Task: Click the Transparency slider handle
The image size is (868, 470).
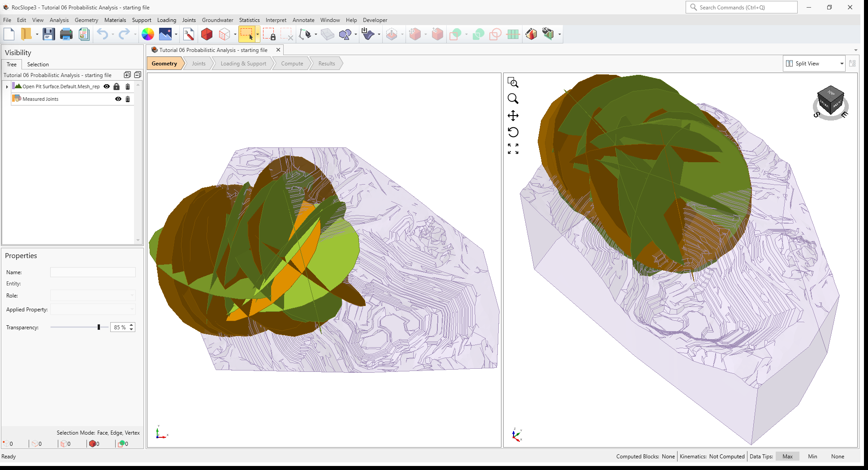Action: point(99,327)
